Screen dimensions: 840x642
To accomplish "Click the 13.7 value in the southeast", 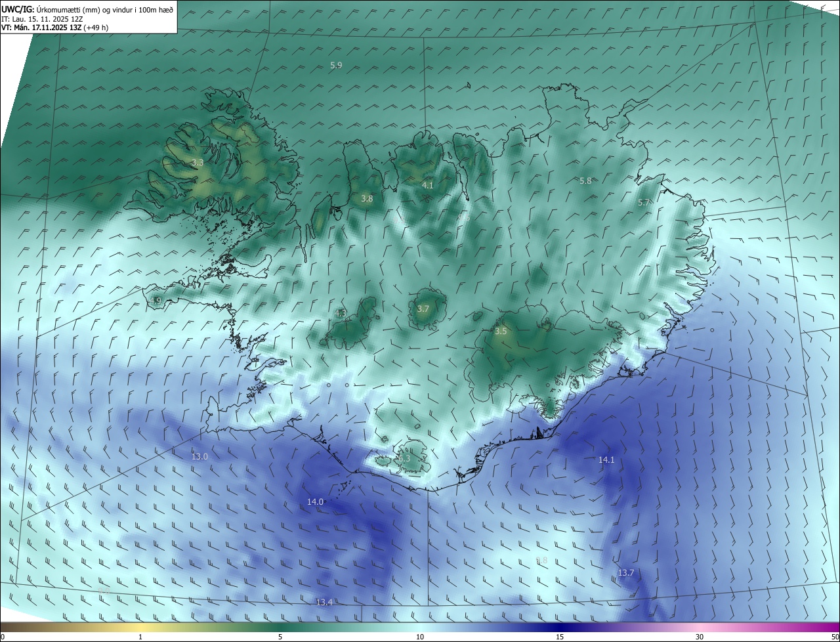I will pos(626,573).
